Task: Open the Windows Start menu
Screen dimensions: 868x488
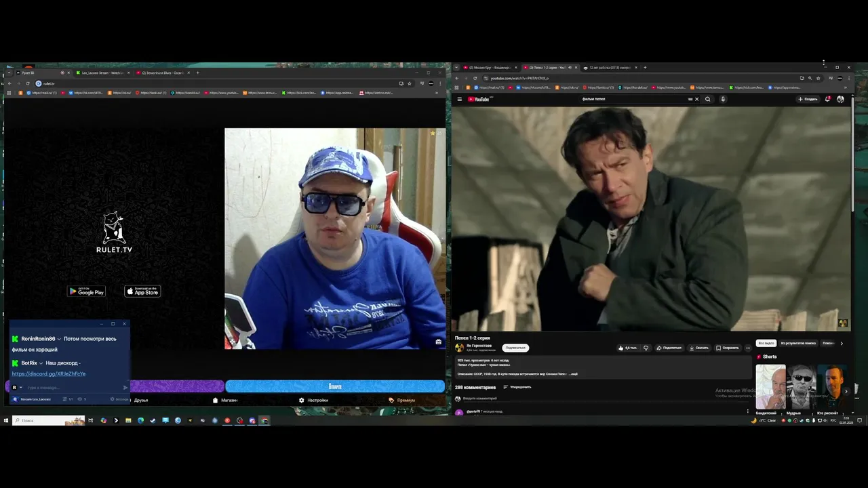Action: coord(6,420)
